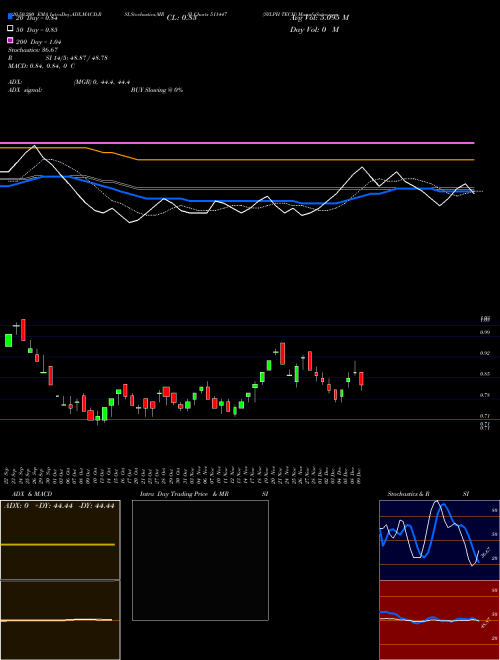The width and height of the screenshot is (500, 660).
Task: Click the 'BUY Slowing @ 0%' signal text
Action: (x=157, y=90)
